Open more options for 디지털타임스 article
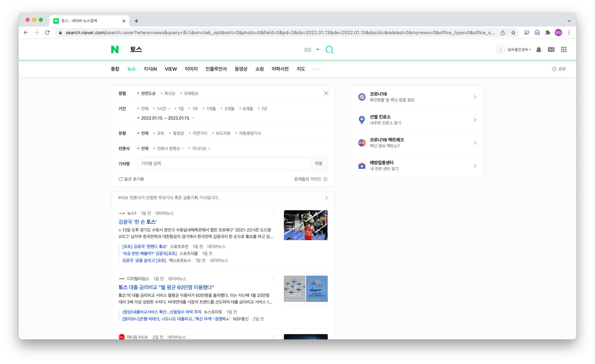 pyautogui.click(x=273, y=278)
